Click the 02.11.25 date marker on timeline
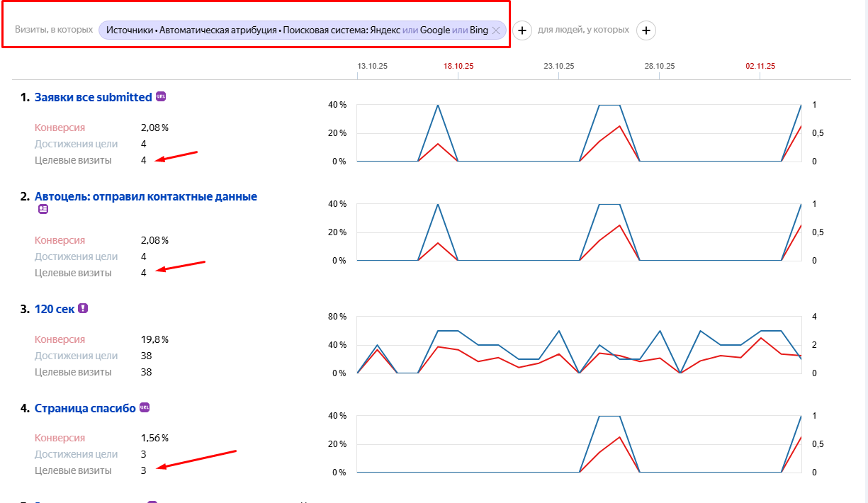The image size is (868, 503). (x=760, y=66)
